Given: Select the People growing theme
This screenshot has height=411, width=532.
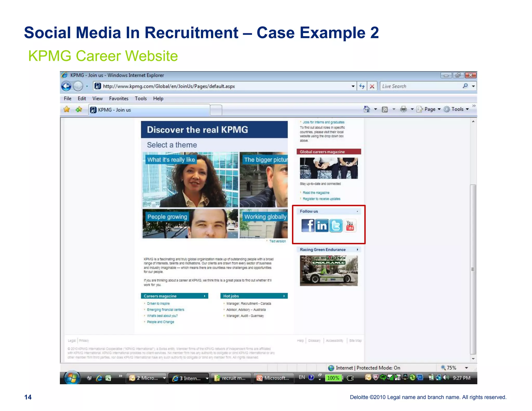Looking at the screenshot, I should pos(190,224).
